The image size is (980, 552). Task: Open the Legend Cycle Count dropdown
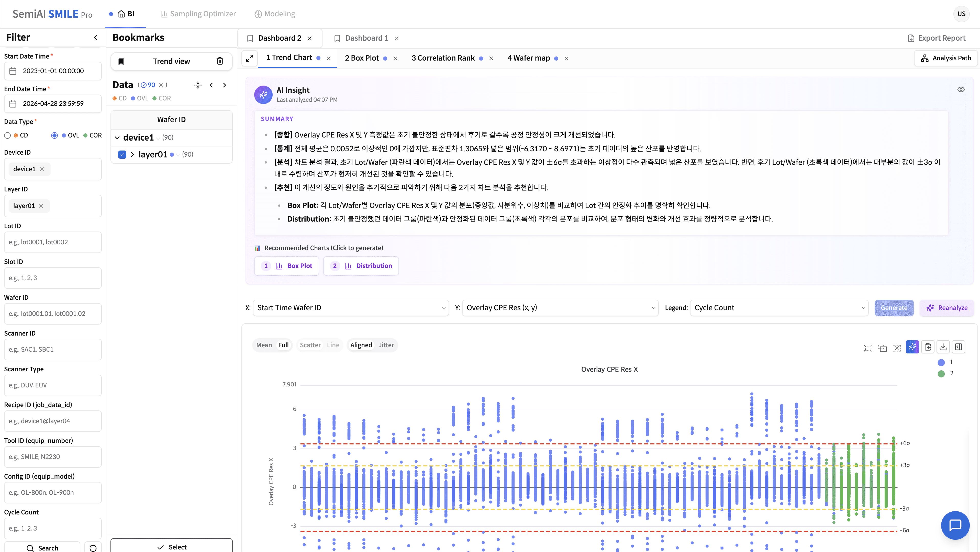point(779,308)
